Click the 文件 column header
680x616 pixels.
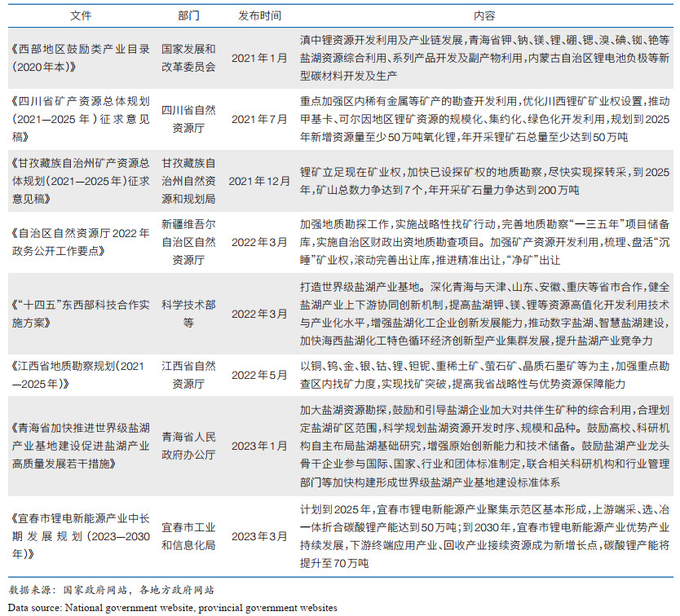pos(81,15)
